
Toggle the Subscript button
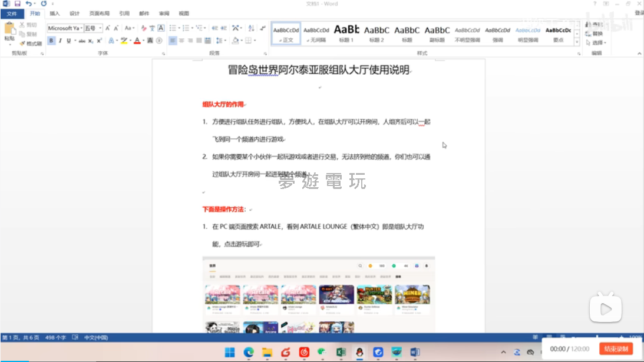(x=90, y=41)
